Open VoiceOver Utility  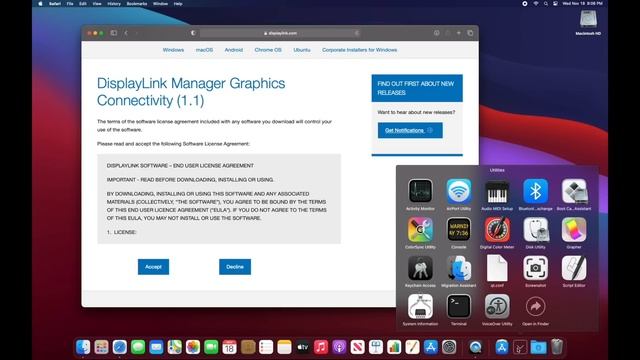point(497,306)
